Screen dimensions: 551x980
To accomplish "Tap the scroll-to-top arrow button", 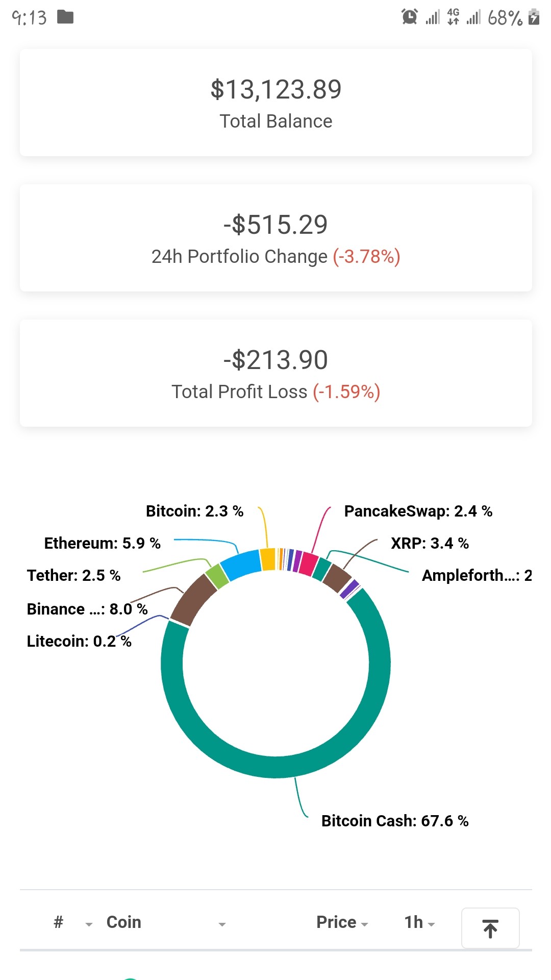I will click(490, 928).
